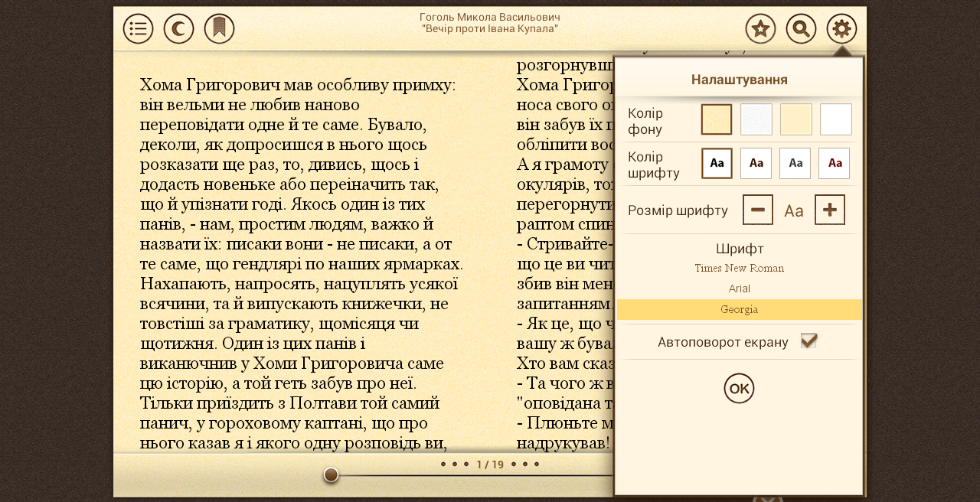Choose the Georgia font option
980x502 pixels.
(739, 309)
